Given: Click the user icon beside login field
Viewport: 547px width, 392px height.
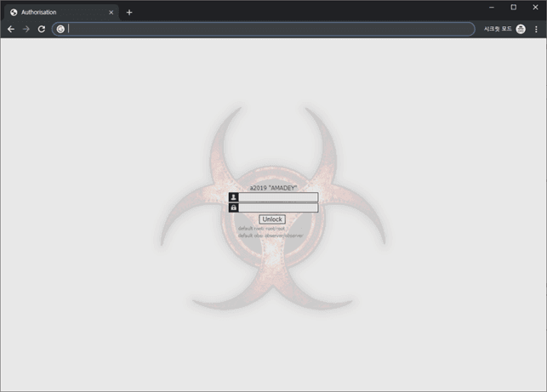Looking at the screenshot, I should (234, 197).
